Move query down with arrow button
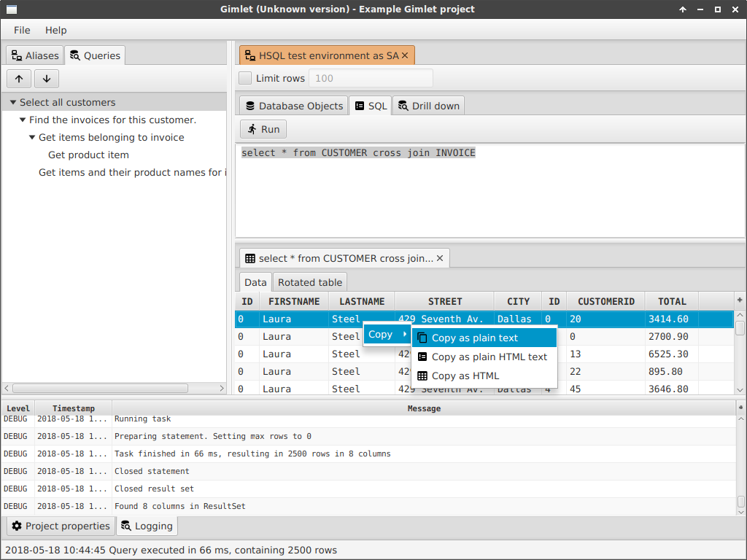747x560 pixels. (47, 79)
